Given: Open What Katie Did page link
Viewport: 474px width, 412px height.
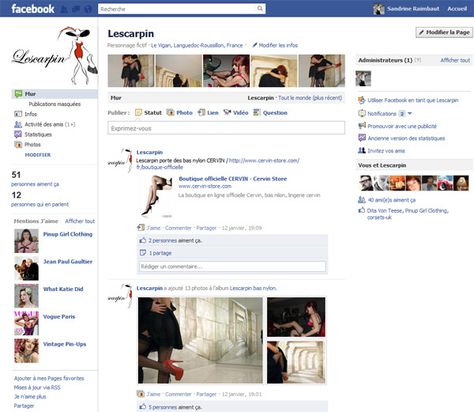Looking at the screenshot, I should pos(63,289).
